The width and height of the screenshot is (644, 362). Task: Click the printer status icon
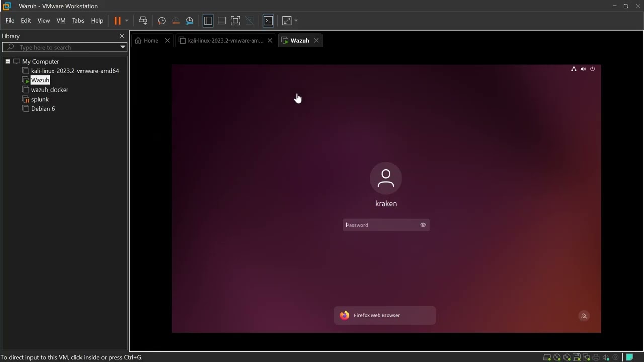click(596, 357)
